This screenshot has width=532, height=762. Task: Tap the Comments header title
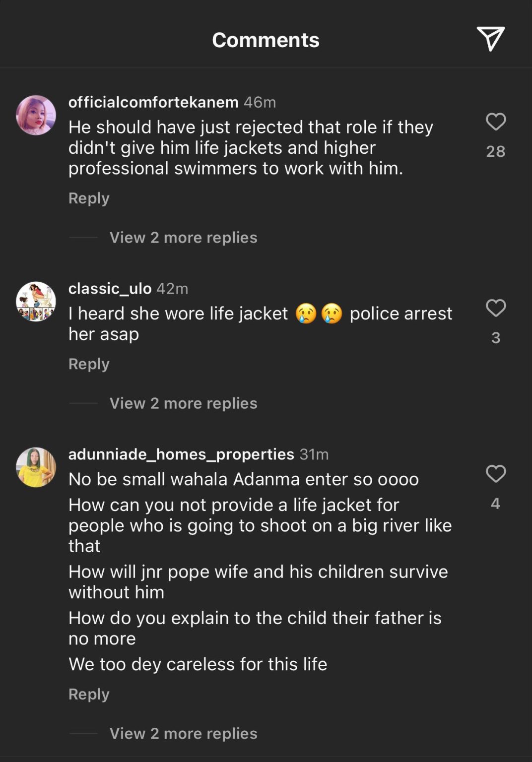pyautogui.click(x=266, y=40)
